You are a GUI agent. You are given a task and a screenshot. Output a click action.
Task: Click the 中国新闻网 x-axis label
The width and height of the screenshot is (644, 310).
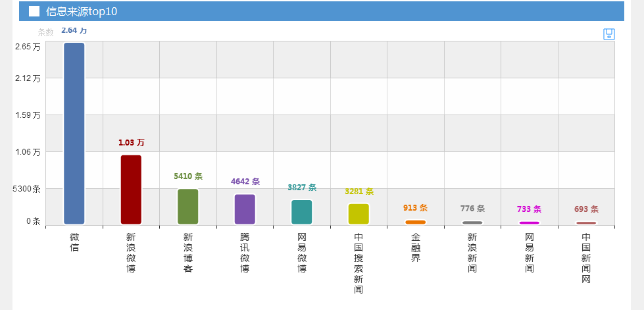[x=586, y=257]
